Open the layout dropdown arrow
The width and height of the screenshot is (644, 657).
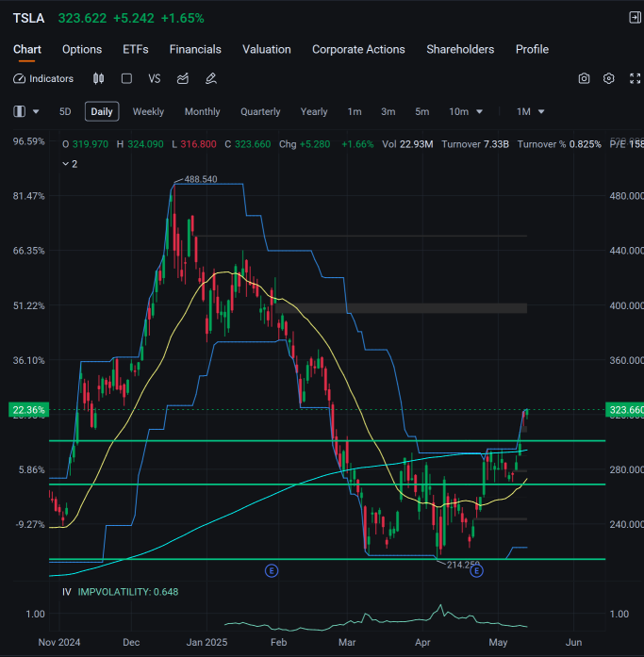tap(36, 111)
